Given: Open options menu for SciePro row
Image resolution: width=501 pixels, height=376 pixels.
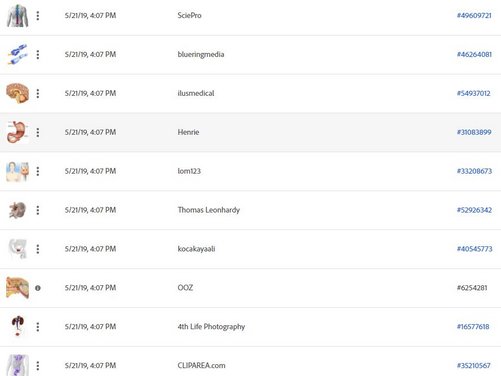Looking at the screenshot, I should click(x=38, y=16).
